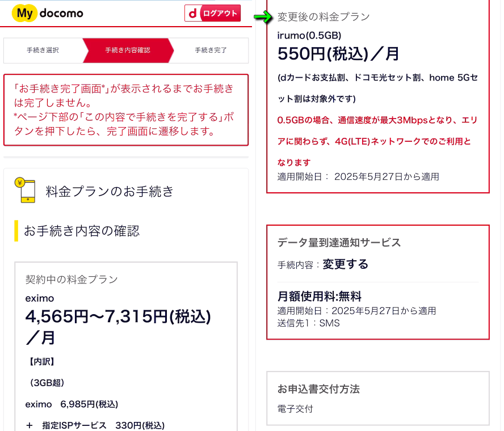
Task: Click the 【内訳】 label
Action: pyautogui.click(x=42, y=362)
